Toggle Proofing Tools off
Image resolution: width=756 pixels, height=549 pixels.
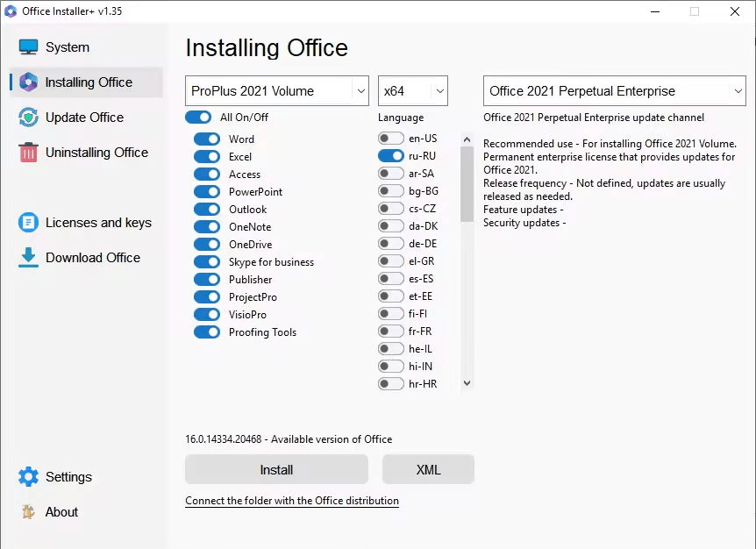coord(207,332)
